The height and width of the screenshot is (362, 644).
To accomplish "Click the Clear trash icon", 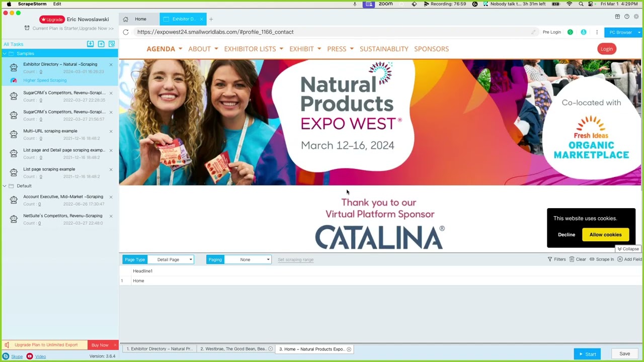I will coord(572,259).
